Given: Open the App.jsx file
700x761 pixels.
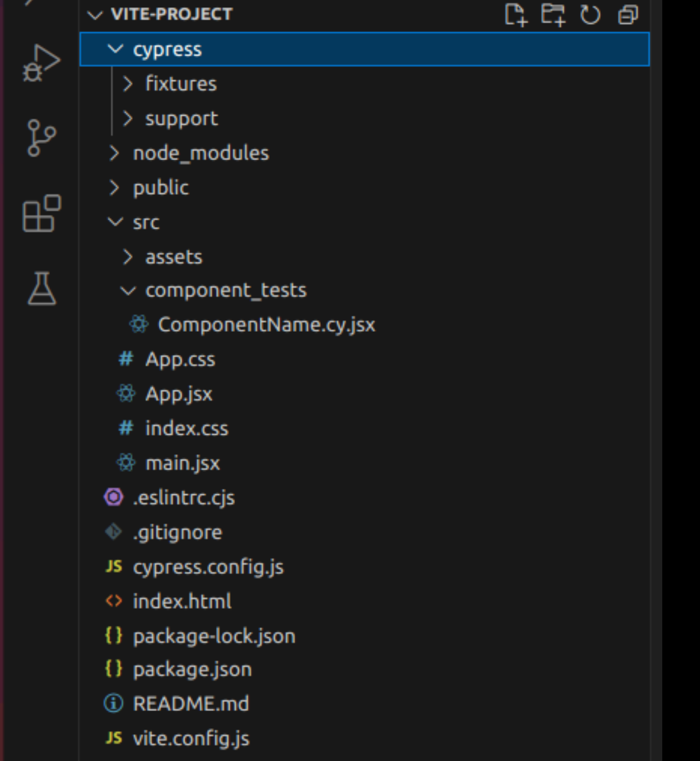Looking at the screenshot, I should [178, 394].
